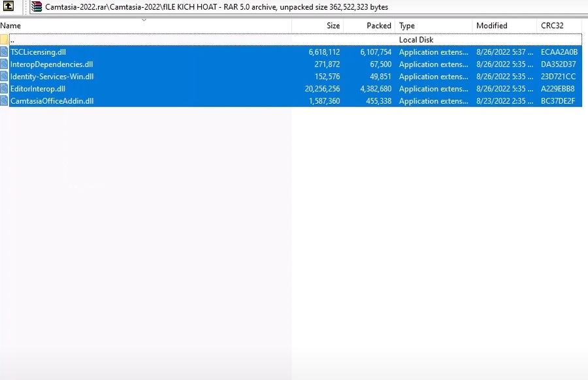The height and width of the screenshot is (380, 588).
Task: Open the '..' parent directory entry
Action: [13, 39]
